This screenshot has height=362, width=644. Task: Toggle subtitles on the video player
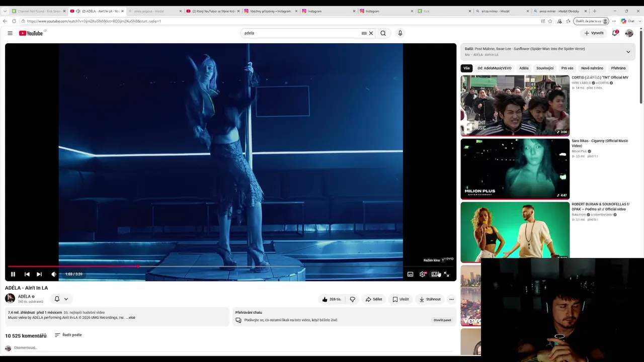(x=410, y=274)
